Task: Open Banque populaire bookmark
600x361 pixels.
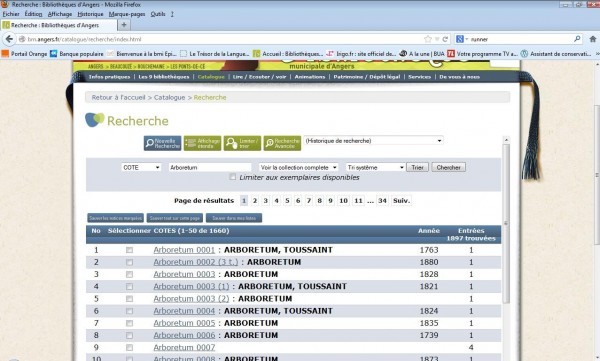Action: coord(77,54)
